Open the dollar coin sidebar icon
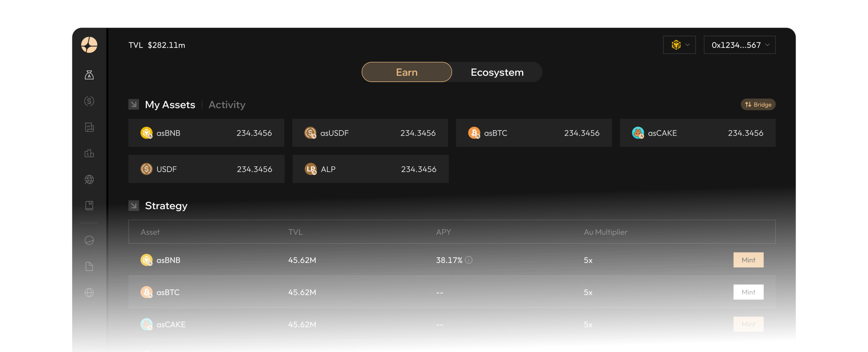Viewport: 868px width, 352px height. pyautogui.click(x=89, y=101)
